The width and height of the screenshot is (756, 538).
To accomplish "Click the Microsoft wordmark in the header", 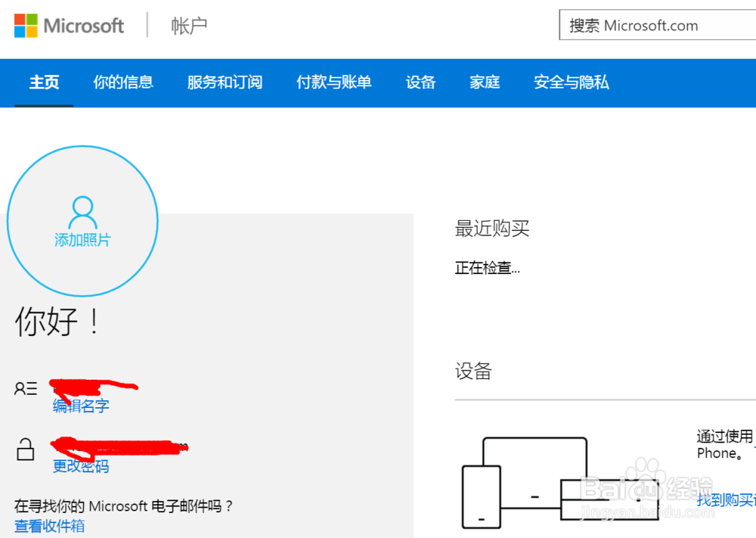I will [x=83, y=25].
